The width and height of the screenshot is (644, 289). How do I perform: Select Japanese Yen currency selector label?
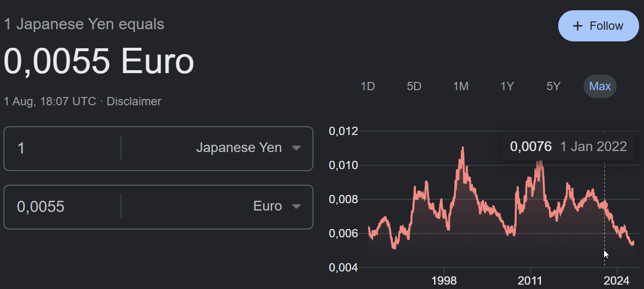(239, 148)
